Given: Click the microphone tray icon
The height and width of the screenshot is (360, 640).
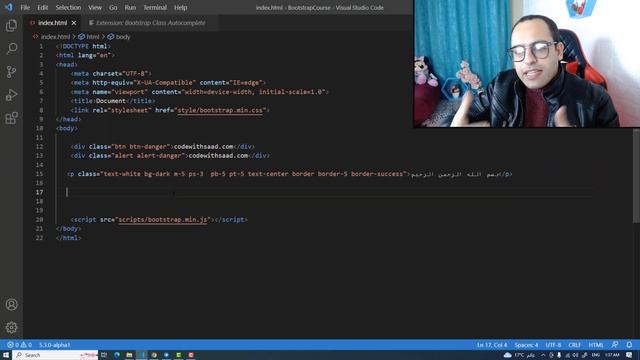Looking at the screenshot, I should point(559,355).
